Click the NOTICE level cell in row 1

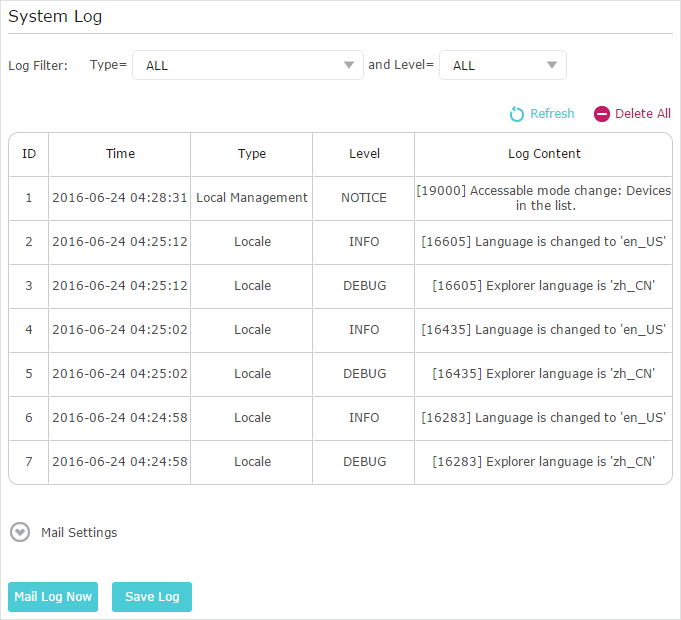[364, 198]
